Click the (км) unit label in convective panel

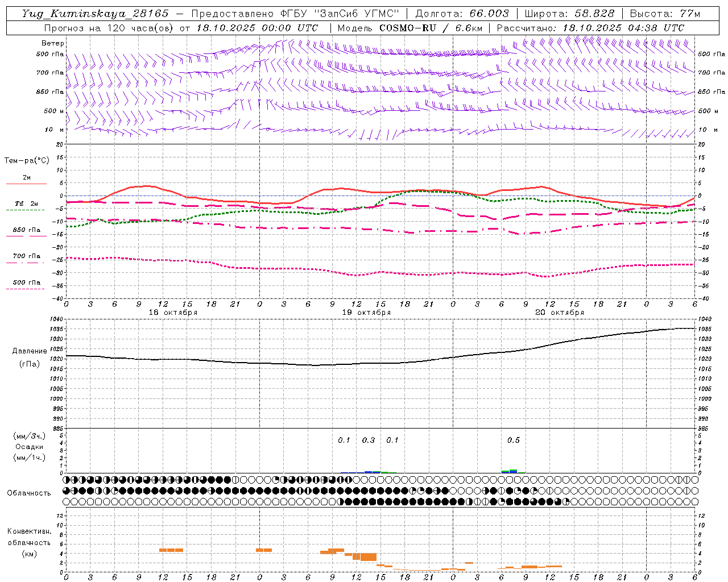pyautogui.click(x=29, y=553)
